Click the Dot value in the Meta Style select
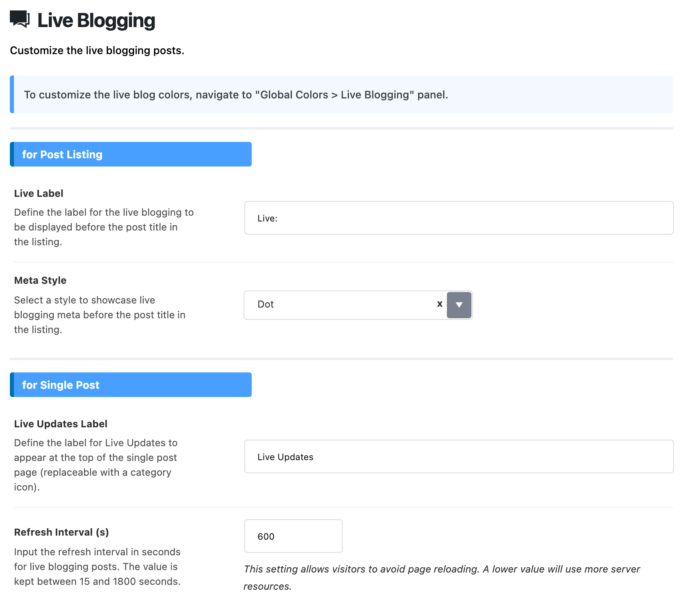The height and width of the screenshot is (616, 683). 266,304
